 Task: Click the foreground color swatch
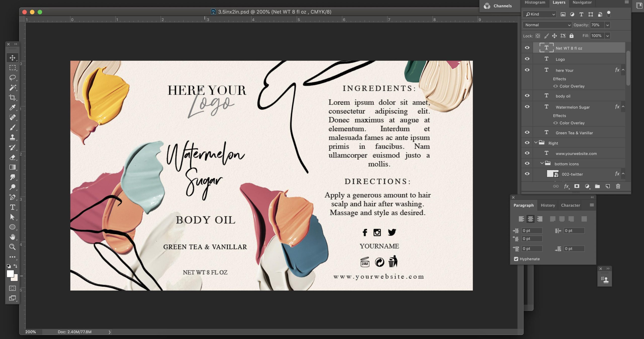pyautogui.click(x=10, y=274)
